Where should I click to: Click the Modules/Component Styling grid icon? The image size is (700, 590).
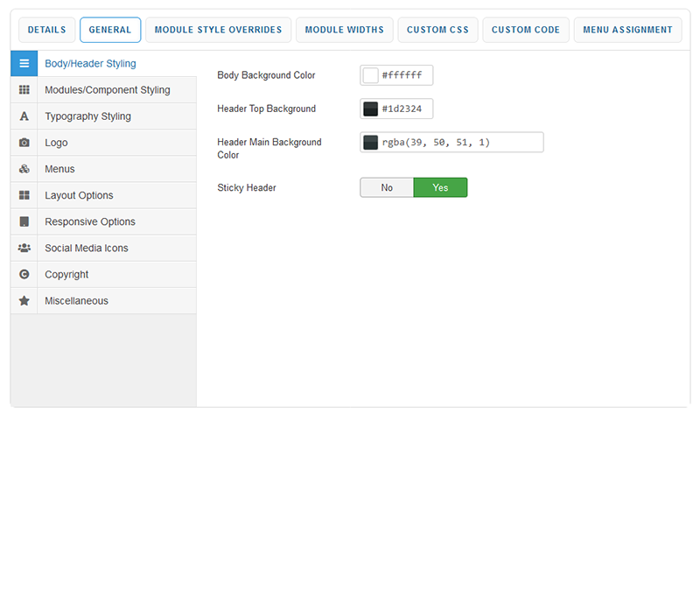pyautogui.click(x=24, y=90)
